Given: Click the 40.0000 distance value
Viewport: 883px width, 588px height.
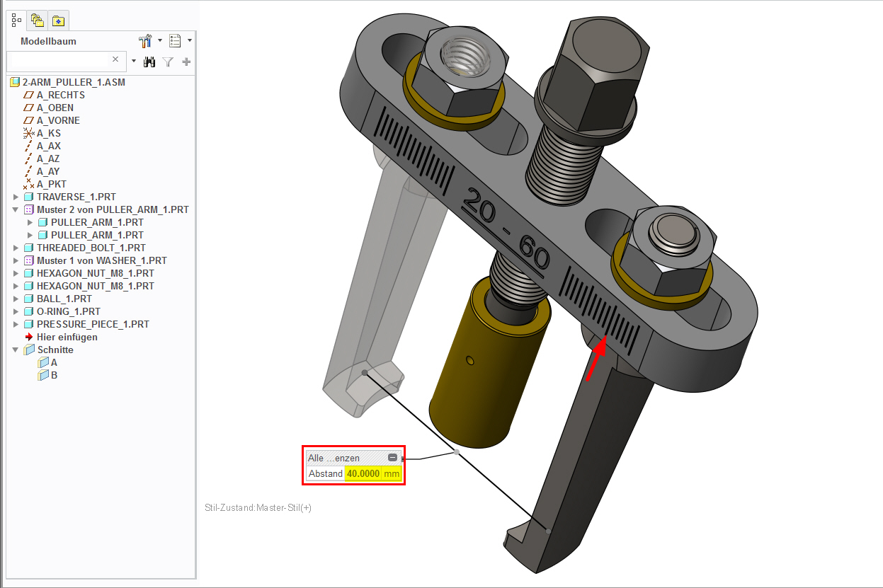Looking at the screenshot, I should (363, 473).
